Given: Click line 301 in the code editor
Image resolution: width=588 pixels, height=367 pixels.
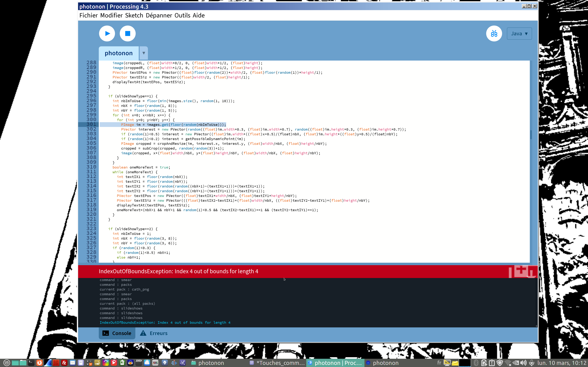Looking at the screenshot, I should click(x=173, y=124).
